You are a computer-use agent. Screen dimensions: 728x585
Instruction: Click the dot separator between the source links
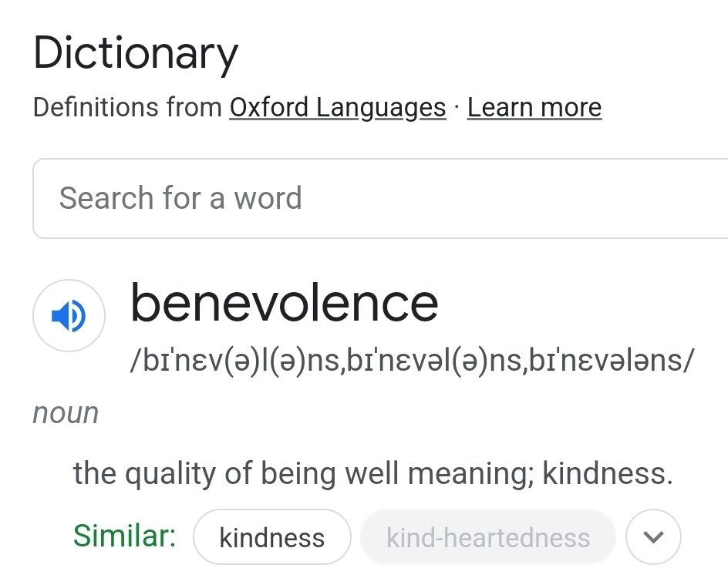point(457,108)
